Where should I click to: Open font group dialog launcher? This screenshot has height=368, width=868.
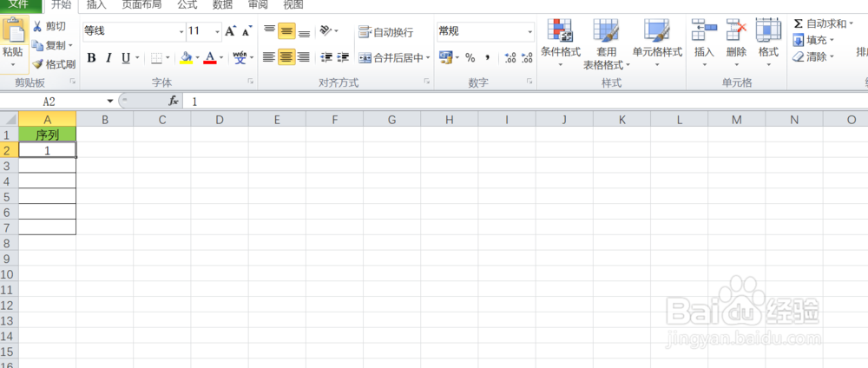pyautogui.click(x=251, y=82)
